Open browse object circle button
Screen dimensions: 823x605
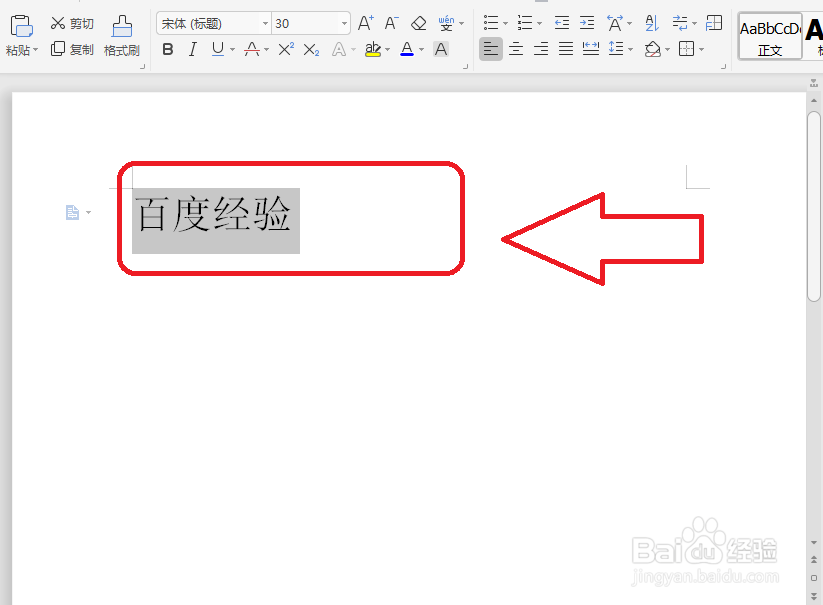coord(814,578)
